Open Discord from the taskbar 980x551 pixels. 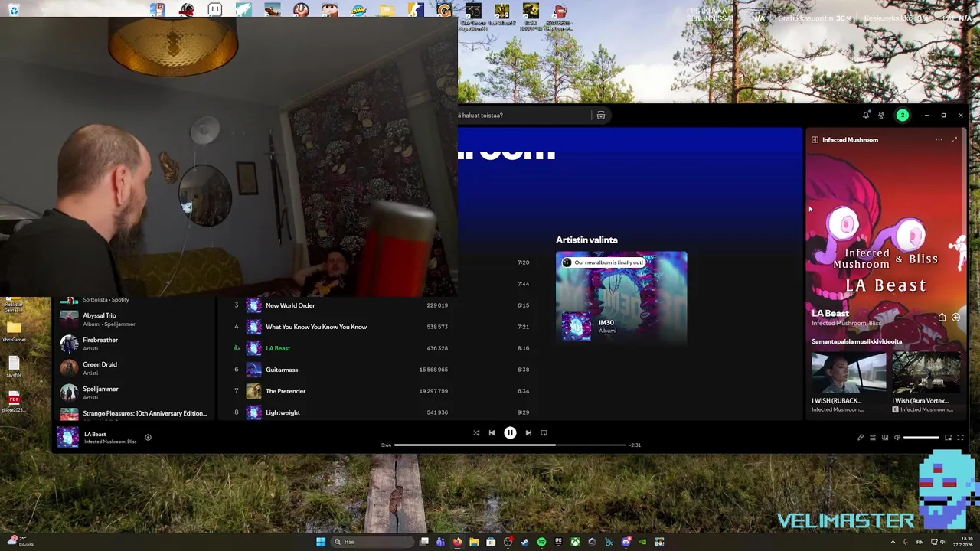click(626, 542)
